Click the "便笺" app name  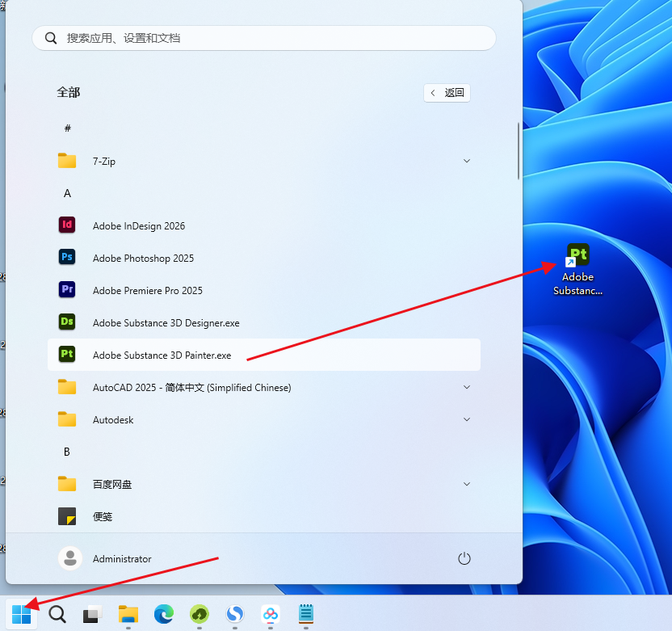coord(103,516)
